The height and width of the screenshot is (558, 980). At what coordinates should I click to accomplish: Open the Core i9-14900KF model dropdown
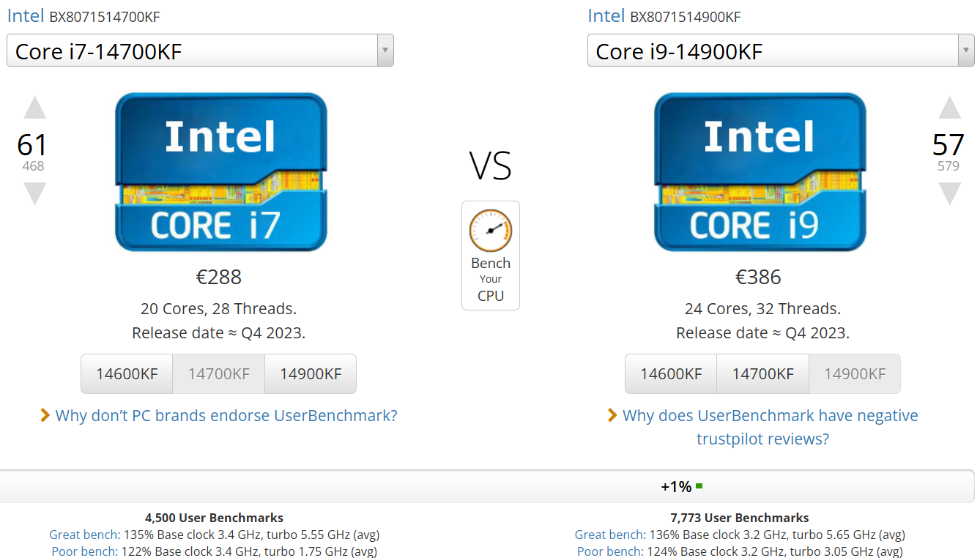[781, 51]
